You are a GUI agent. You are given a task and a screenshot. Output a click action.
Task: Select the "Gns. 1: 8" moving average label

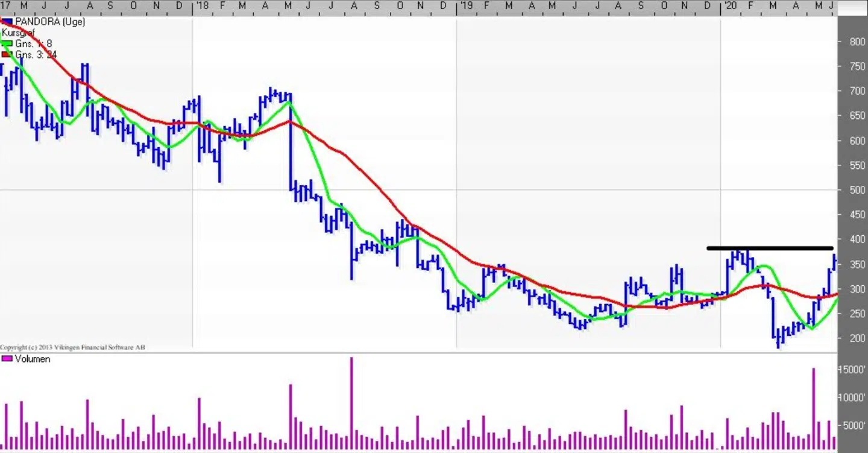tap(34, 43)
